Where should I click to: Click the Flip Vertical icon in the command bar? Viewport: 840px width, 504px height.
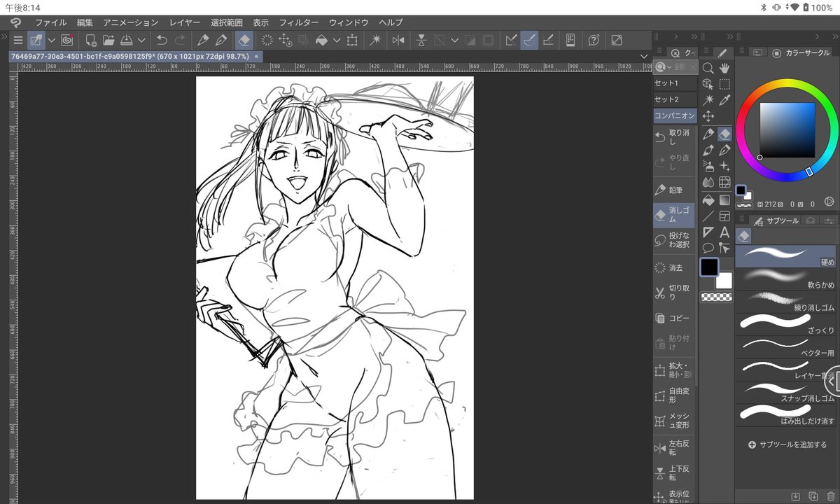421,40
